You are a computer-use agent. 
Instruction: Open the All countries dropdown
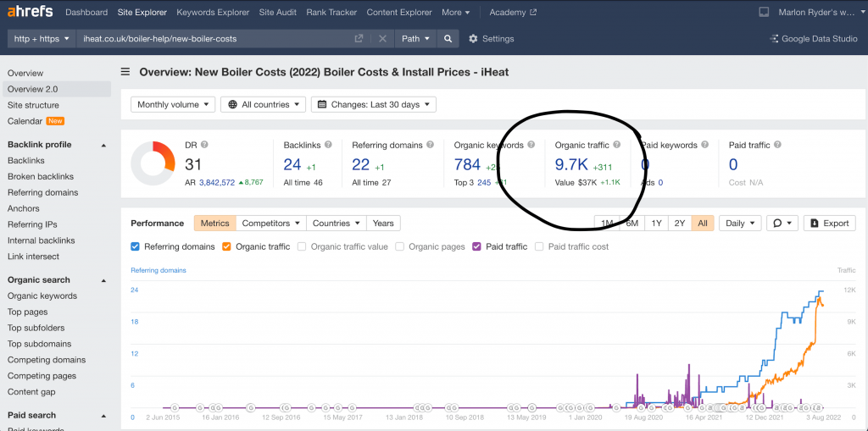263,104
